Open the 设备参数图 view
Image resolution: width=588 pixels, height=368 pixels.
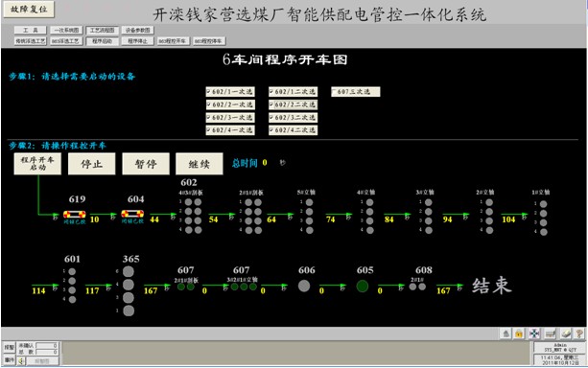(137, 30)
